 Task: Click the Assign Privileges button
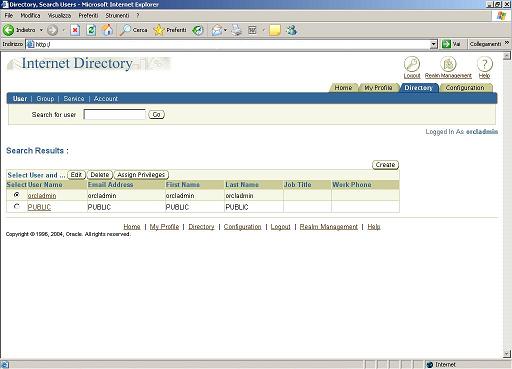pos(141,175)
